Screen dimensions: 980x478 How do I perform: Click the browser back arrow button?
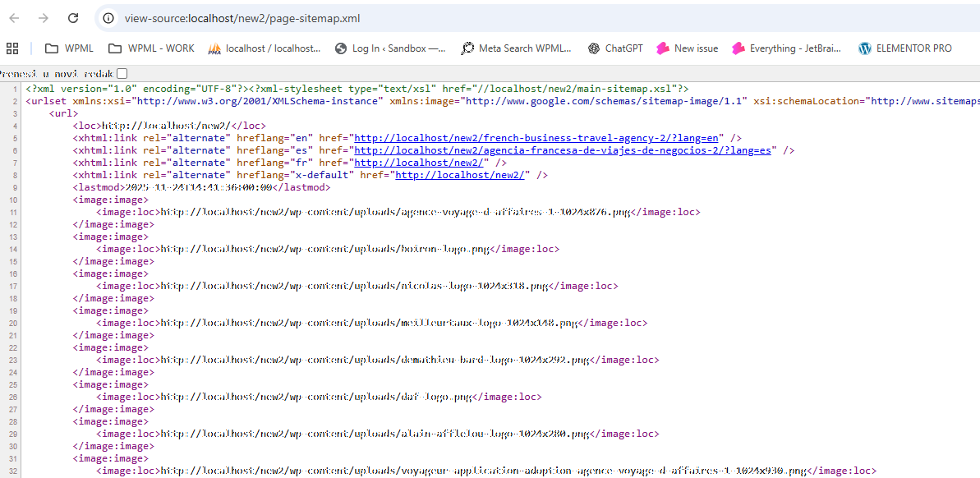14,18
